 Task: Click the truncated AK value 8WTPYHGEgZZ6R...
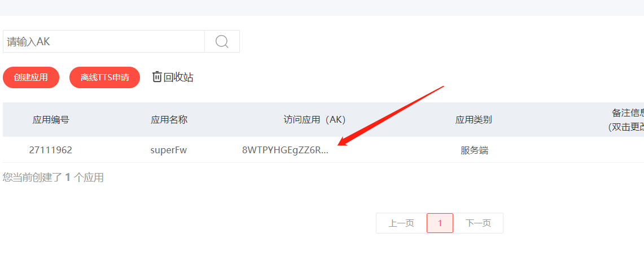(x=286, y=150)
